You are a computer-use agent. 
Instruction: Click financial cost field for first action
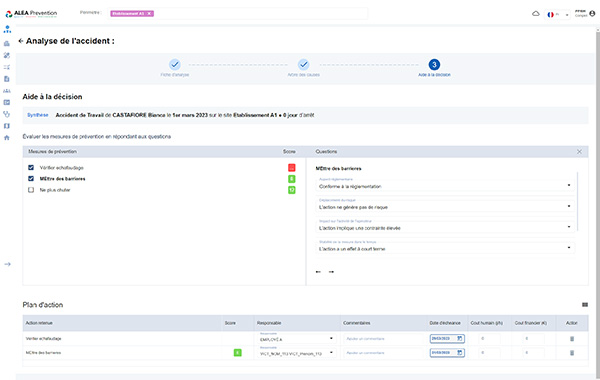[x=533, y=339]
